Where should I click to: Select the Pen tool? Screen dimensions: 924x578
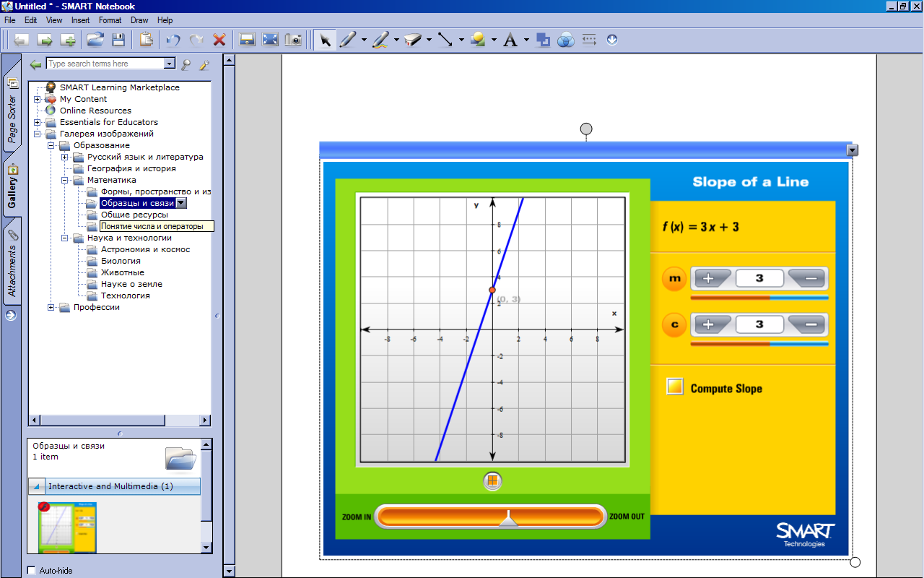pyautogui.click(x=348, y=40)
